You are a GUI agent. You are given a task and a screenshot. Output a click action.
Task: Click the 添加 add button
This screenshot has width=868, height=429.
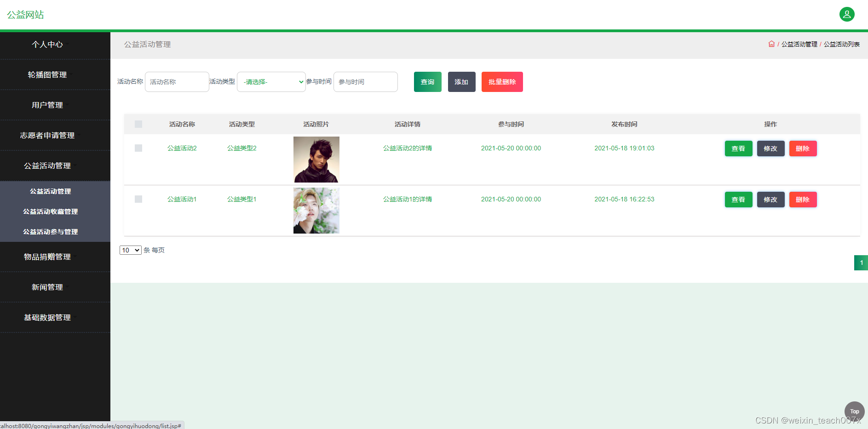click(462, 82)
